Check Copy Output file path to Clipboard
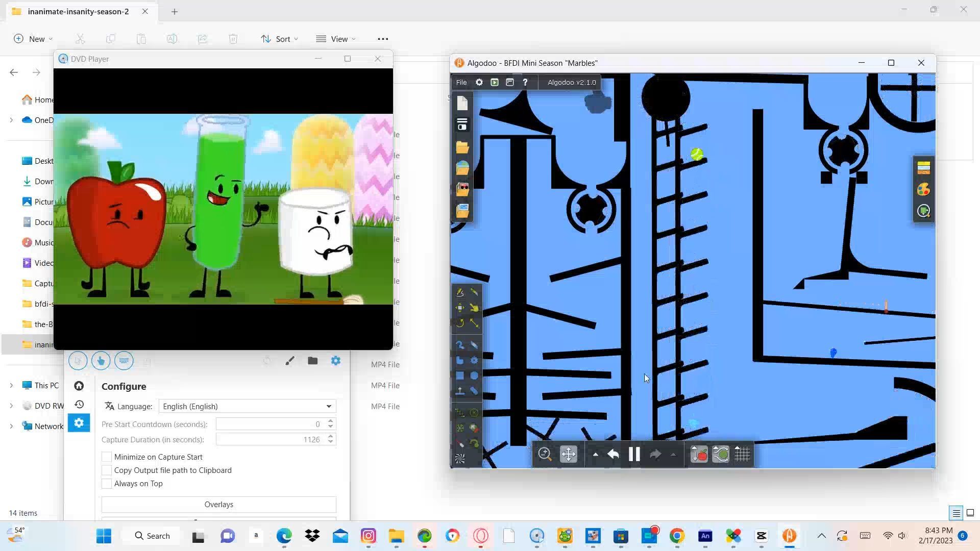This screenshot has width=980, height=551. [x=107, y=470]
